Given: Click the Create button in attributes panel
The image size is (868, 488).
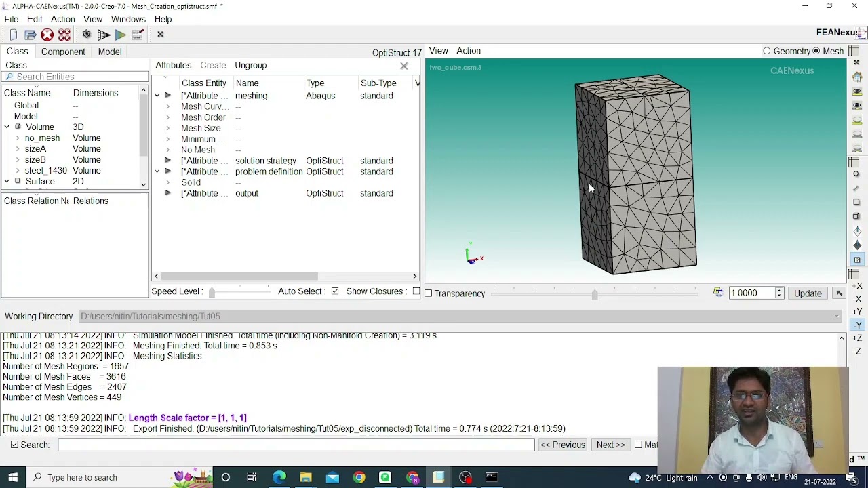Looking at the screenshot, I should (213, 65).
